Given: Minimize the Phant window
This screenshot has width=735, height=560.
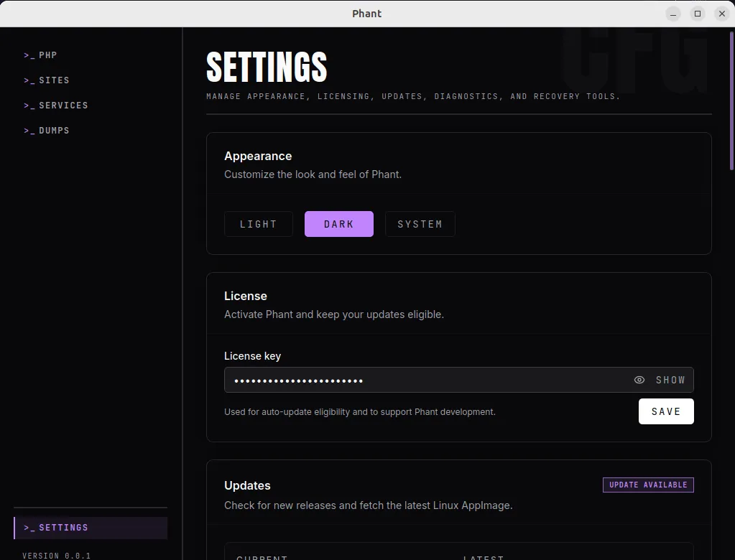Looking at the screenshot, I should tap(673, 14).
